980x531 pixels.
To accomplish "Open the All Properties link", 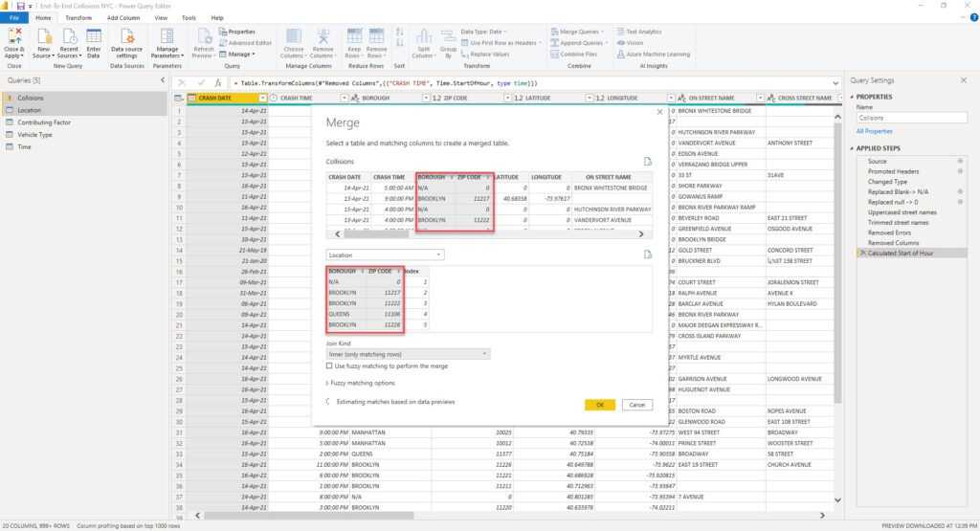I will click(x=875, y=131).
